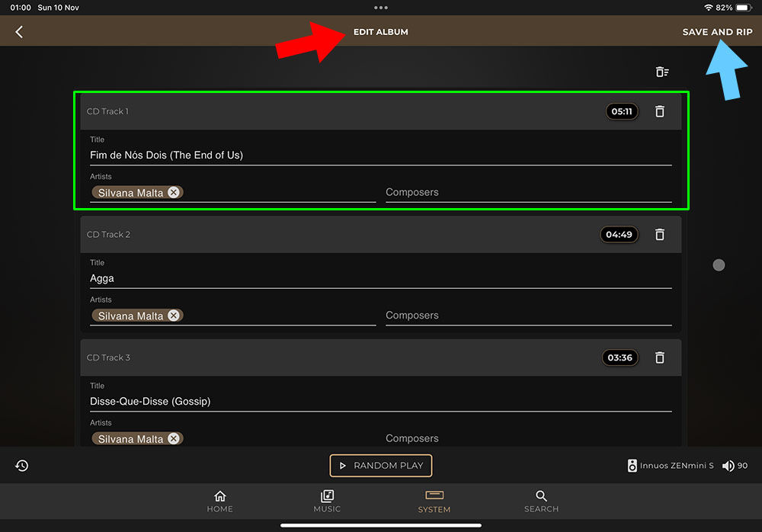
Task: Open the history clock icon
Action: tap(22, 466)
